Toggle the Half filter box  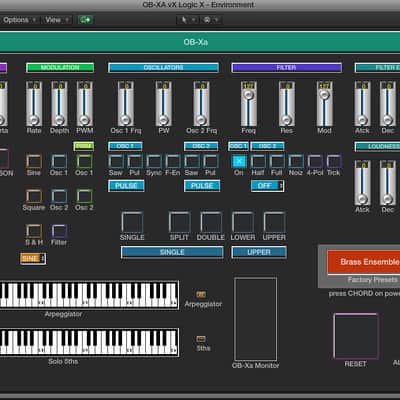pos(258,161)
